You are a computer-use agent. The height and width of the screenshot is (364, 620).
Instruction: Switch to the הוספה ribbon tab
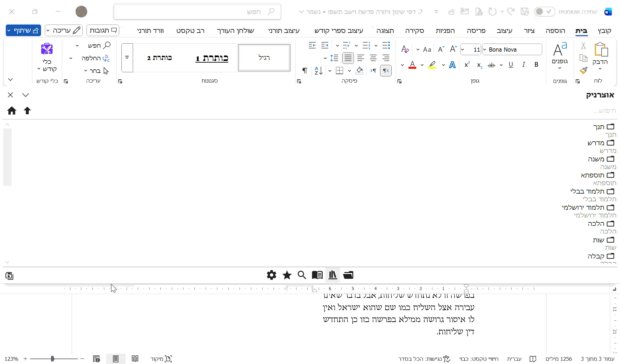pos(555,31)
